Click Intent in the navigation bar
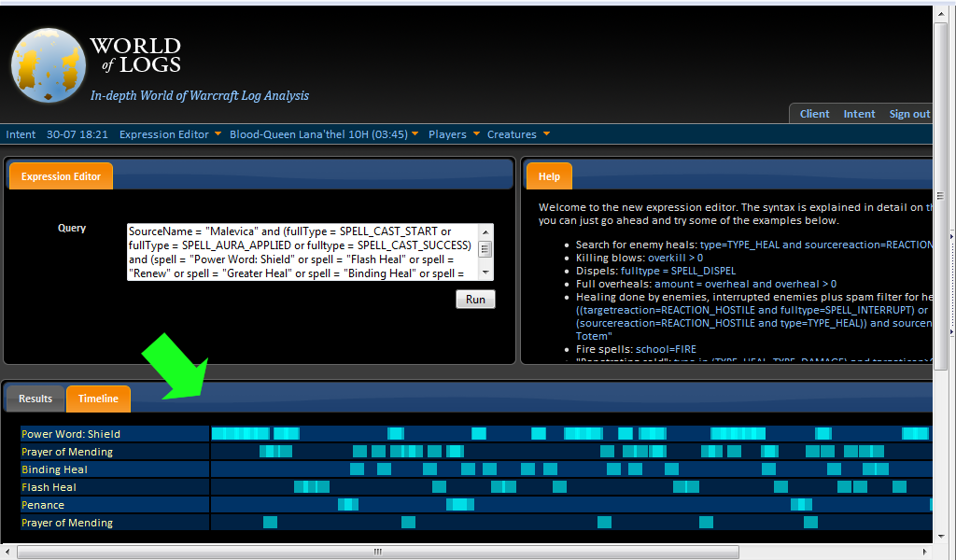The height and width of the screenshot is (560, 956). click(21, 134)
